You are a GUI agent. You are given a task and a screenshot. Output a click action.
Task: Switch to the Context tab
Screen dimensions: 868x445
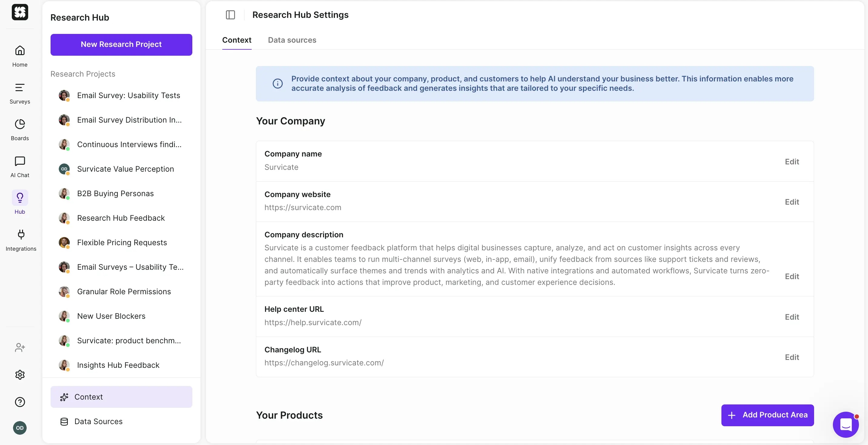tap(237, 40)
